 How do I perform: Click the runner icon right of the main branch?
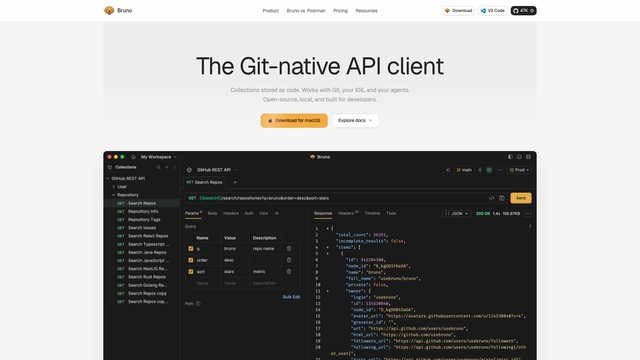pos(480,170)
